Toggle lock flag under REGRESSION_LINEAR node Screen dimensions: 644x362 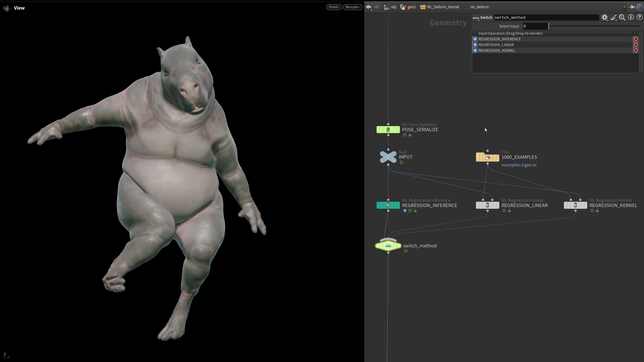tap(509, 211)
